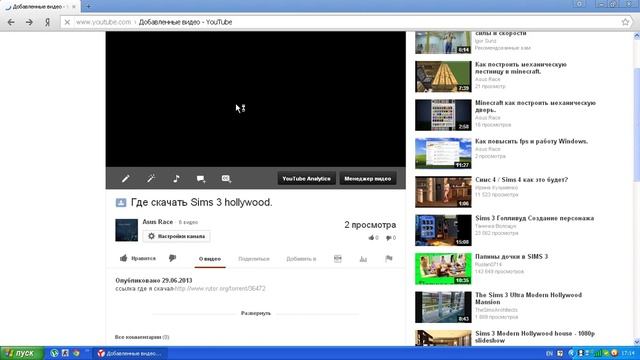Open the subtitles CC tool
Viewport: 640px width, 360px height.
pos(226,178)
